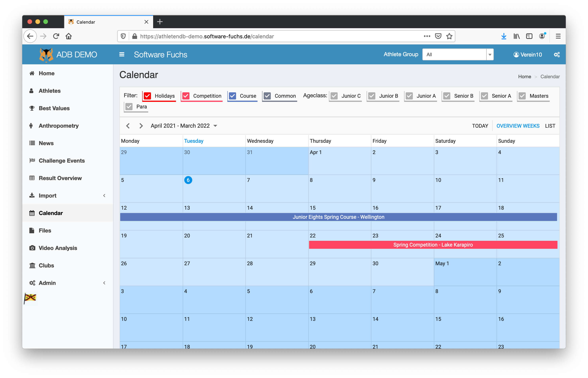Toggle the sidebar with hamburger icon
Viewport: 588px width, 378px height.
(122, 54)
